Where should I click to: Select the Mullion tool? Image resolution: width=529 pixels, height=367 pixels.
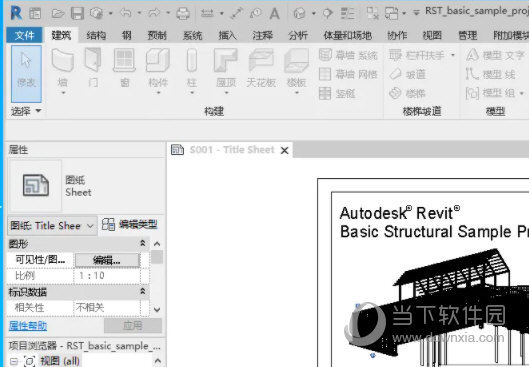coord(337,93)
